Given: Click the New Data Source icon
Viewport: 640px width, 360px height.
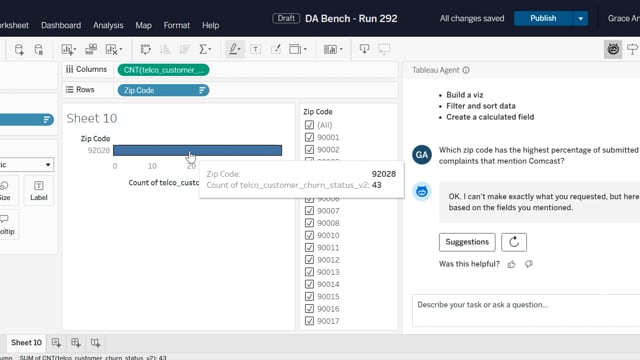Looking at the screenshot, I should pyautogui.click(x=19, y=49).
